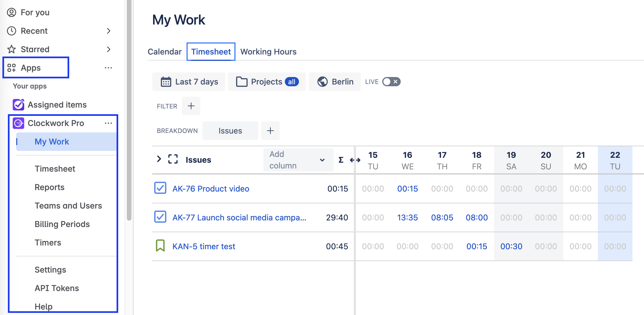Viewport: 644px width, 315px height.
Task: Open the Clockwork Pro more options menu
Action: coord(108,123)
